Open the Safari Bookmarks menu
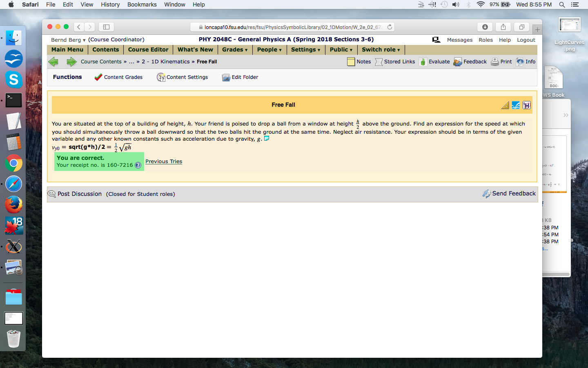This screenshot has width=588, height=368. [x=142, y=4]
